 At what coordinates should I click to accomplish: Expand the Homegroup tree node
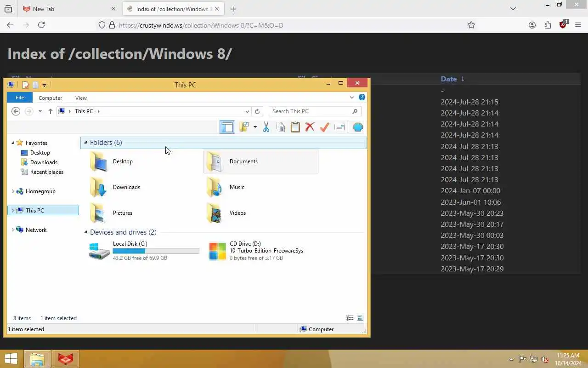coord(13,191)
